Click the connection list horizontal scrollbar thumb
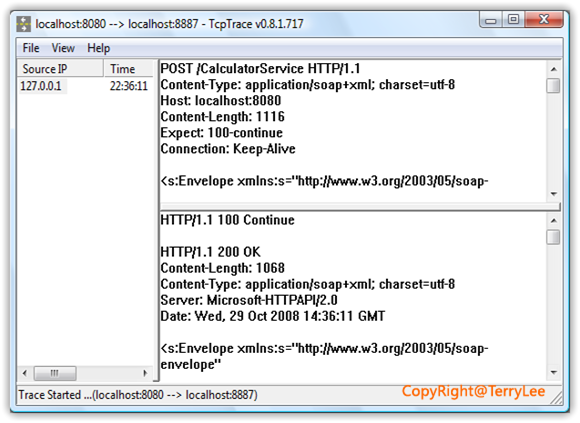The width and height of the screenshot is (580, 423). (55, 373)
